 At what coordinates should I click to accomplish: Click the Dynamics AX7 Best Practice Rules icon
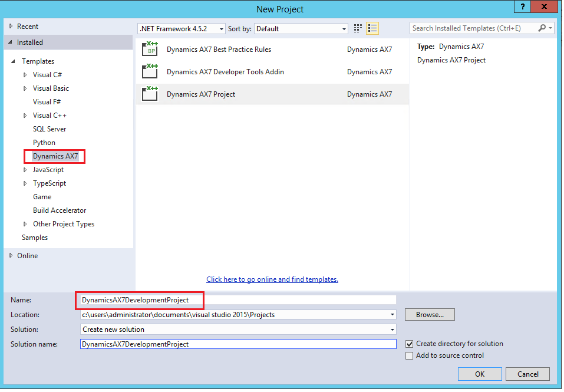click(150, 50)
